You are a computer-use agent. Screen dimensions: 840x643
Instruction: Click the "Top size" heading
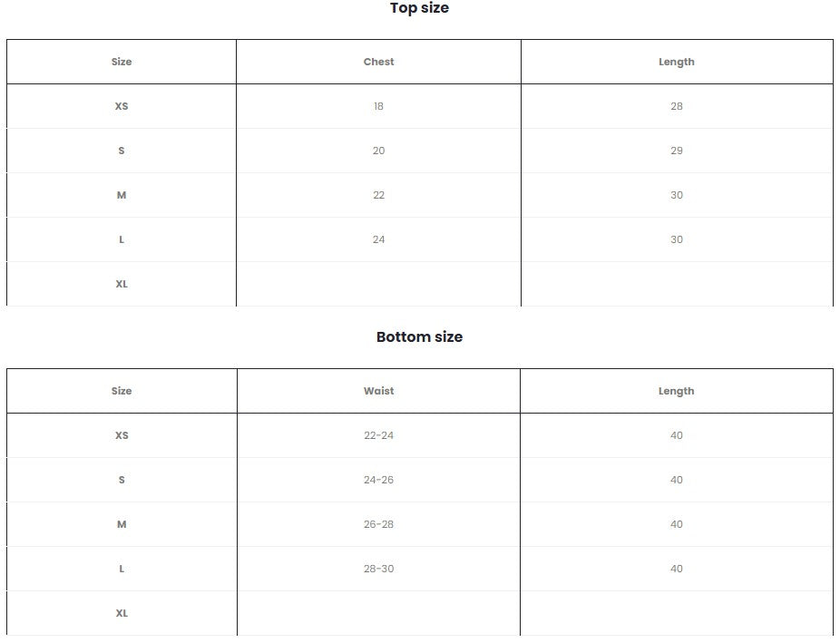click(419, 8)
